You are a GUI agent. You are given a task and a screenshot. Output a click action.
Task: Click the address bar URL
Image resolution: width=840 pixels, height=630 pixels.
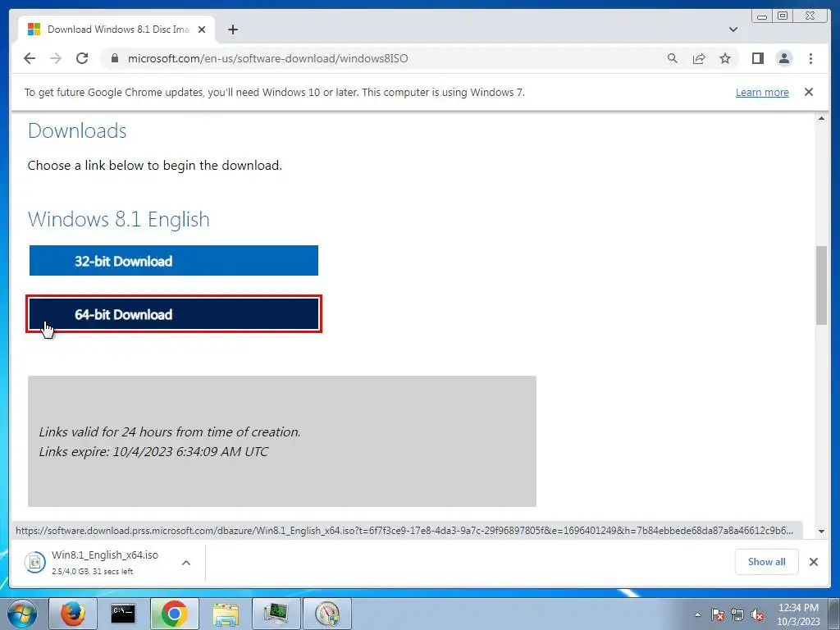pyautogui.click(x=268, y=58)
